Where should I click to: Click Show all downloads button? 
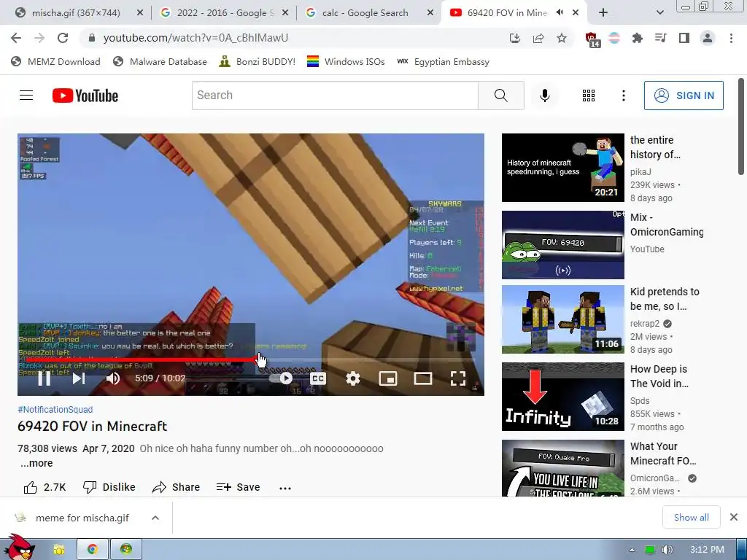pos(692,517)
